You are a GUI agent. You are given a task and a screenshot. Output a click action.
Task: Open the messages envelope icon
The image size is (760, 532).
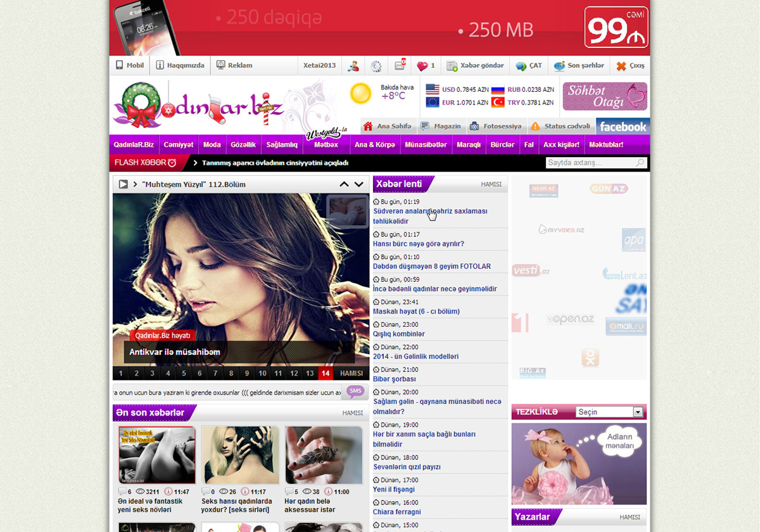(x=400, y=65)
